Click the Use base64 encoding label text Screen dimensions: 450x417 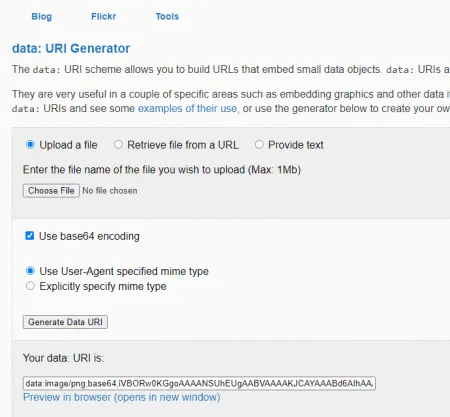[89, 236]
